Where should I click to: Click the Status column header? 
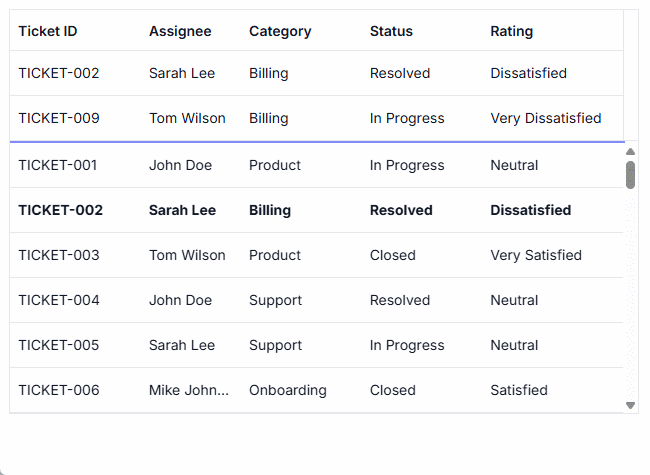(391, 31)
